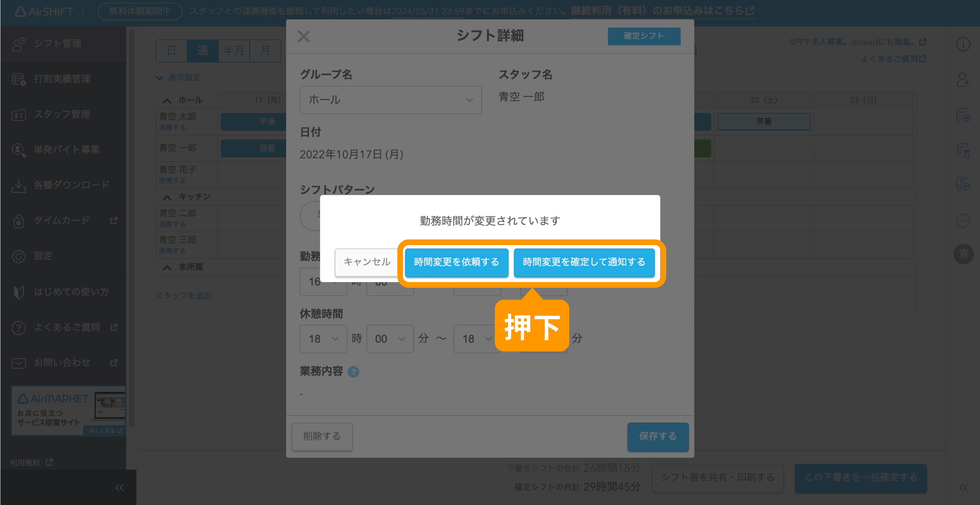The height and width of the screenshot is (505, 980).
Task: Open 利用規約 link
Action: [31, 462]
